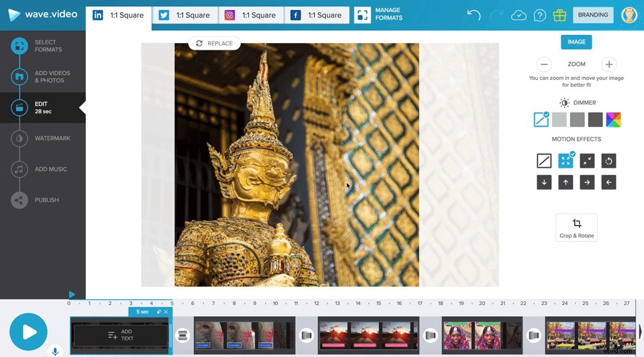The width and height of the screenshot is (644, 357).
Task: Open the multicolor dimmer color picker
Action: [x=613, y=119]
